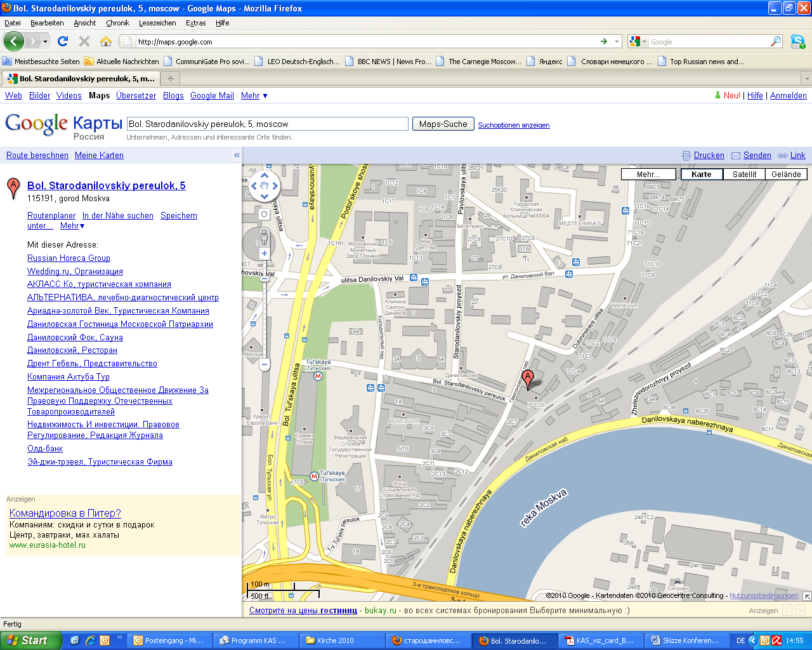The height and width of the screenshot is (650, 812).
Task: Open Aktuelle Nachrichten feed bookmark
Action: [122, 62]
